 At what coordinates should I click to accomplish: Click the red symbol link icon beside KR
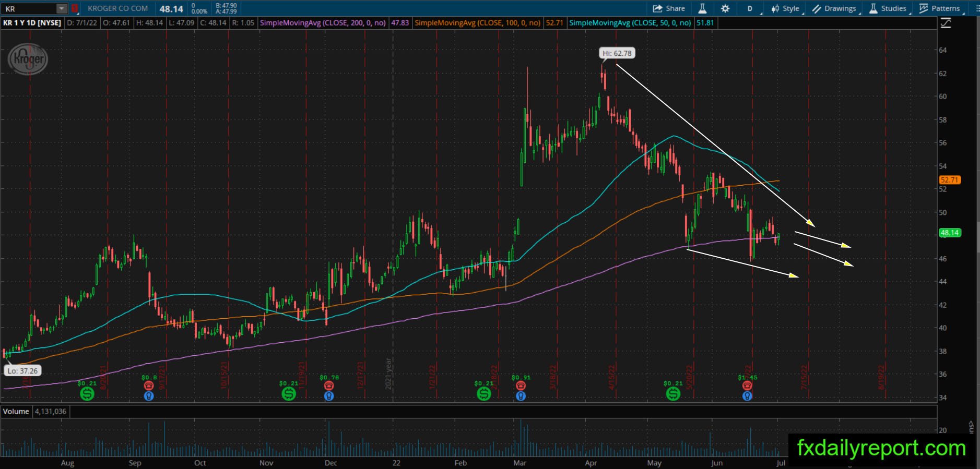tap(75, 8)
